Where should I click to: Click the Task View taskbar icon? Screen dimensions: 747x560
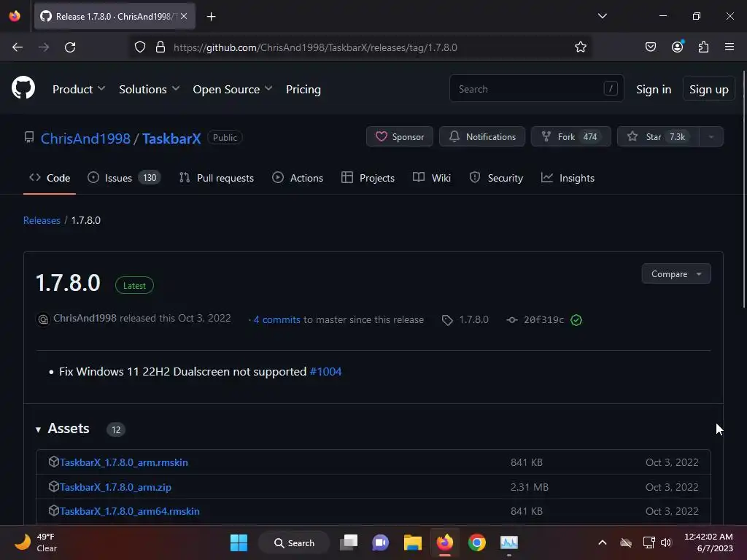[349, 542]
